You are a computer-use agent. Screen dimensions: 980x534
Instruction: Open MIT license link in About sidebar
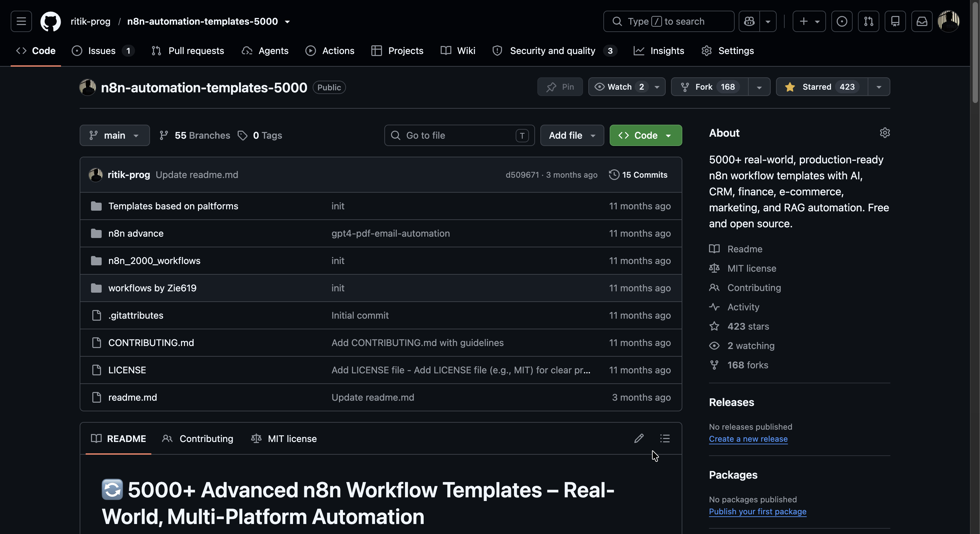[x=743, y=268]
